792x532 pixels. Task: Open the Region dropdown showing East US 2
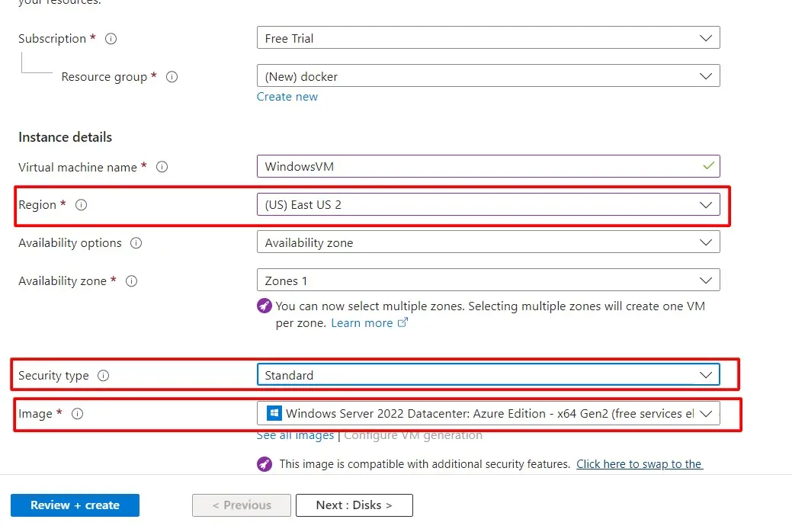tap(488, 204)
